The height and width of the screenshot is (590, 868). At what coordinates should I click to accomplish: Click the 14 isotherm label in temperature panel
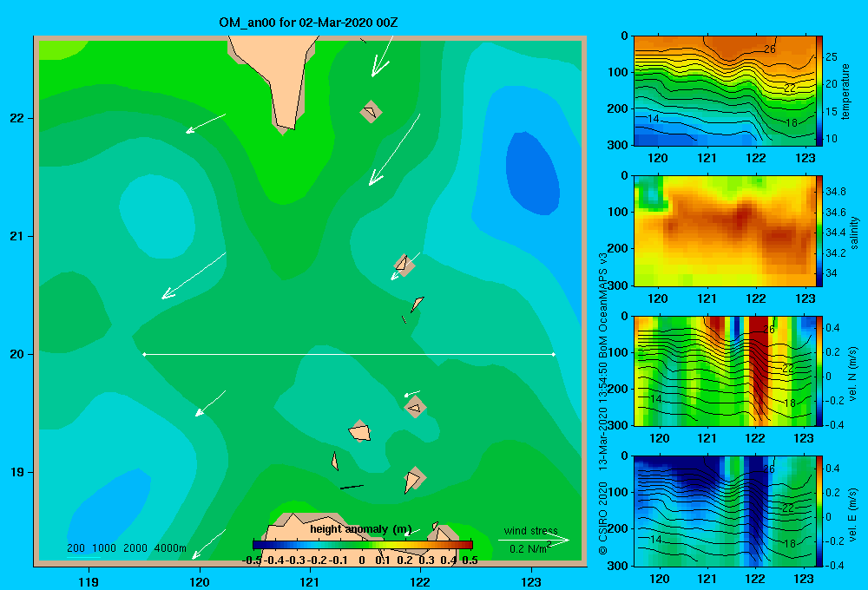pyautogui.click(x=654, y=119)
